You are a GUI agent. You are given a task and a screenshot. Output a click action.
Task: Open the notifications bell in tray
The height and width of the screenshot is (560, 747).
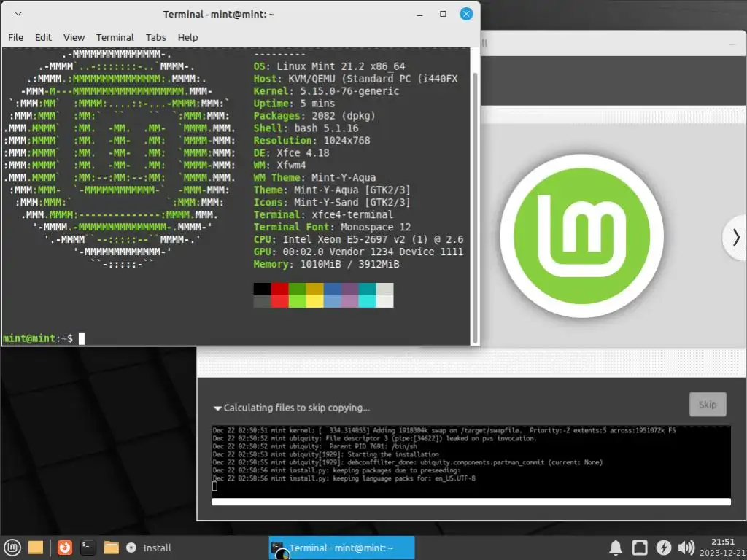616,548
